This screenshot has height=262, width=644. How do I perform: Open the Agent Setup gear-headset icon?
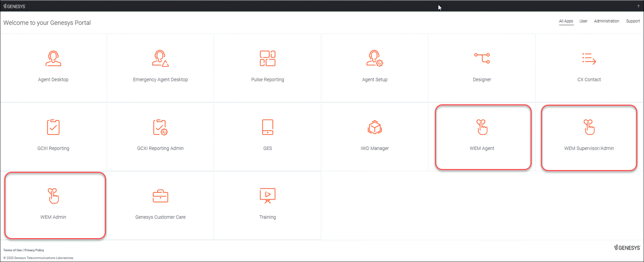pos(375,58)
